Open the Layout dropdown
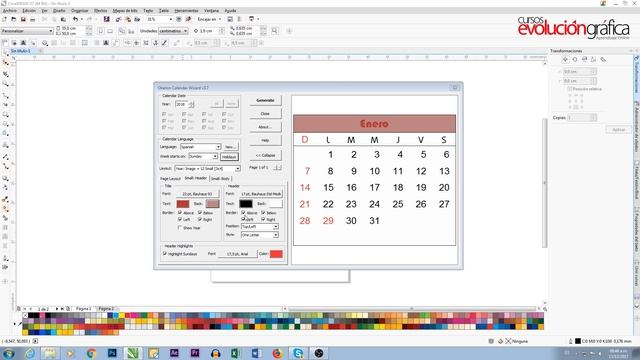The width and height of the screenshot is (640, 360). point(207,168)
